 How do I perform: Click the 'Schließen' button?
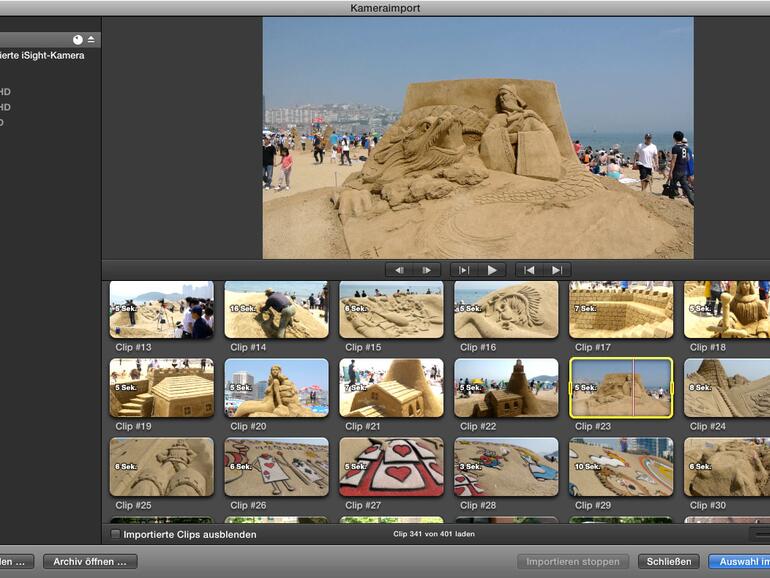tap(668, 561)
